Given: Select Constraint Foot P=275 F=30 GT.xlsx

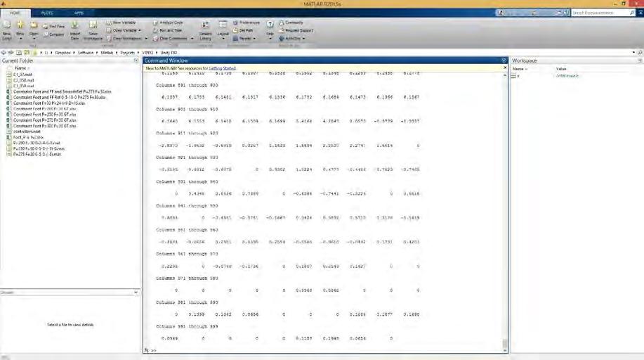Looking at the screenshot, I should [44, 120].
